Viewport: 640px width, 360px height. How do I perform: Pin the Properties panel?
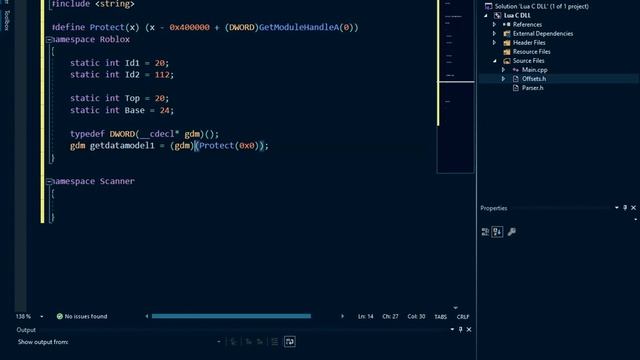pos(625,208)
